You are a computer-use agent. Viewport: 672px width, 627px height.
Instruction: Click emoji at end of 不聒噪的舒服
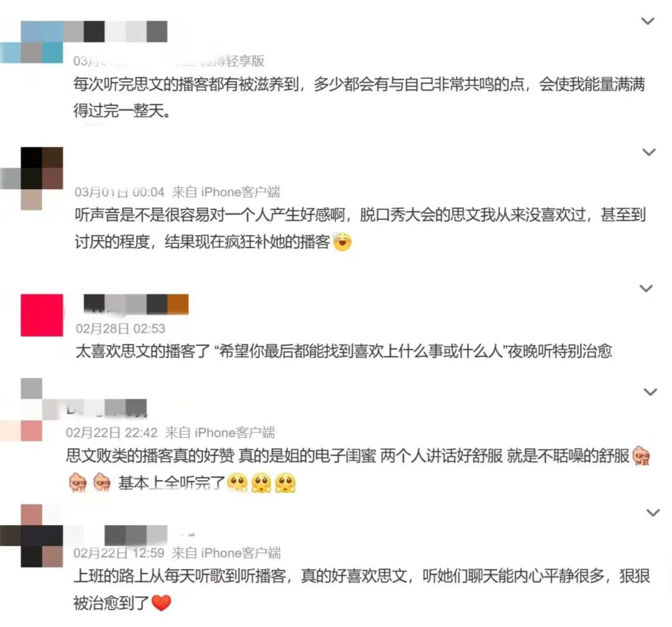pos(641,455)
